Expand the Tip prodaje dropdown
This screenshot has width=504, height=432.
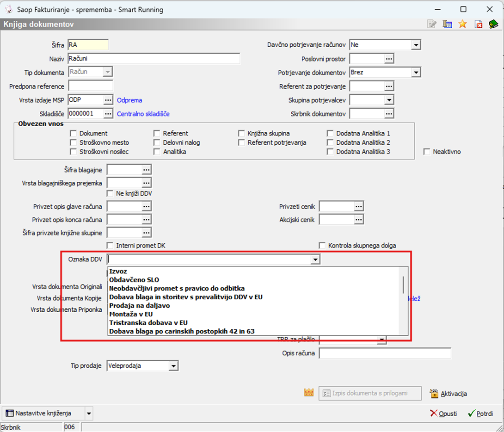coord(173,366)
